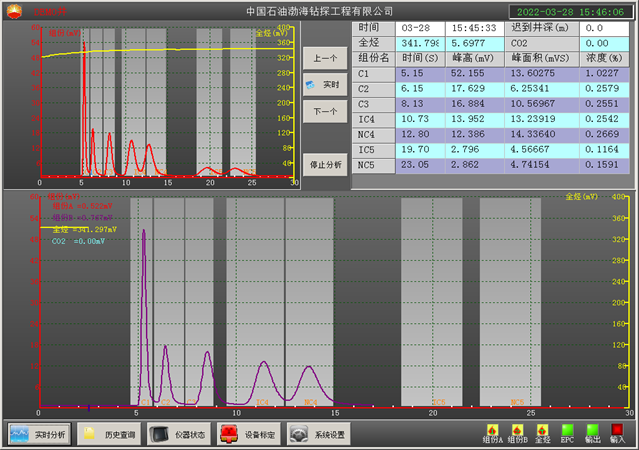Click the IC4 time value 10.73
639x450 pixels.
pos(420,119)
